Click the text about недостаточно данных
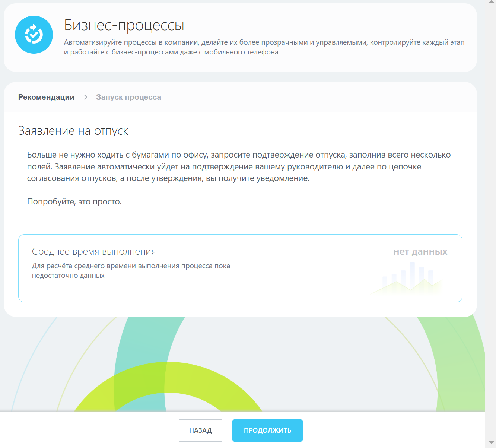This screenshot has width=496, height=448. [131, 271]
